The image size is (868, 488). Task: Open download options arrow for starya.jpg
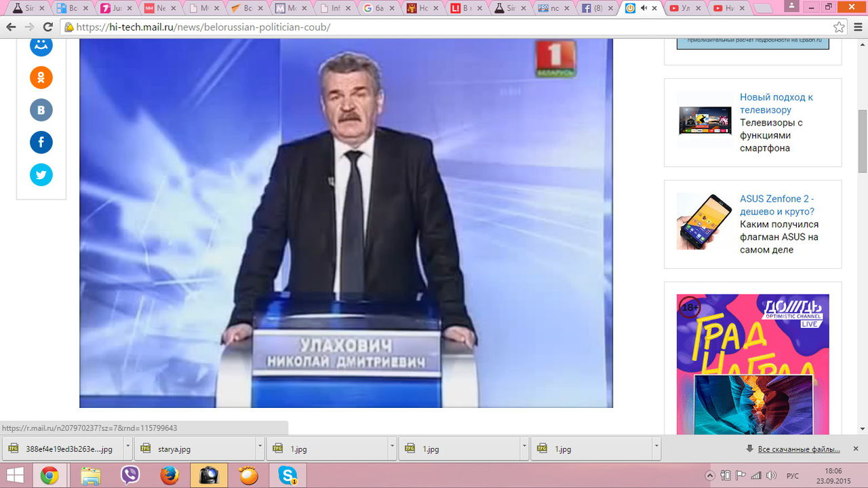260,449
